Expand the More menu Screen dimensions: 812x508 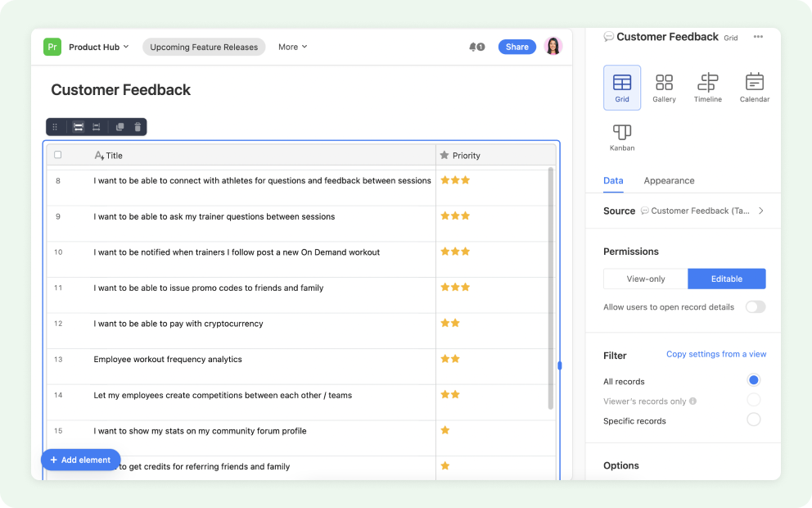click(292, 47)
